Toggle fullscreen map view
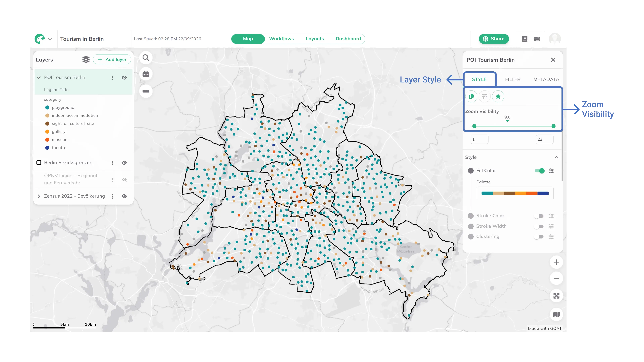 pos(556,296)
